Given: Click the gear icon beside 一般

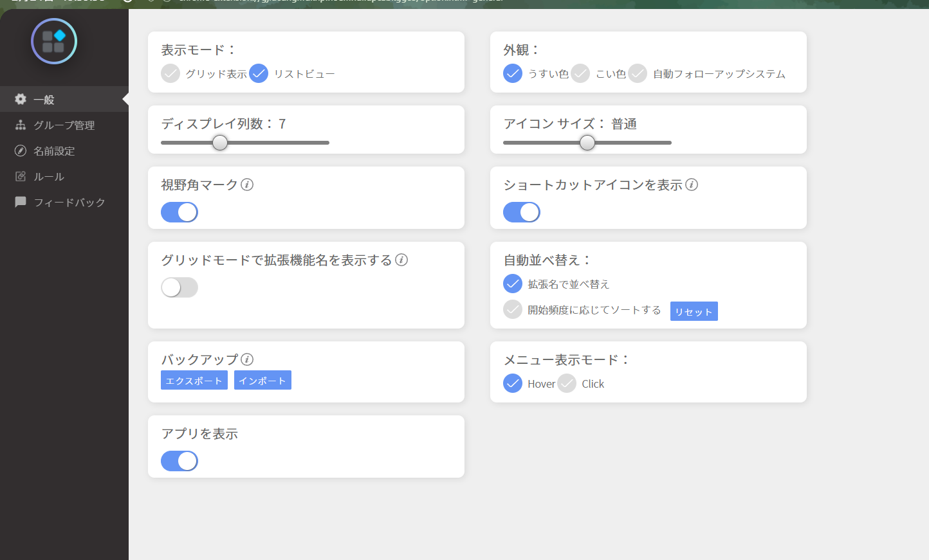Looking at the screenshot, I should pyautogui.click(x=21, y=99).
